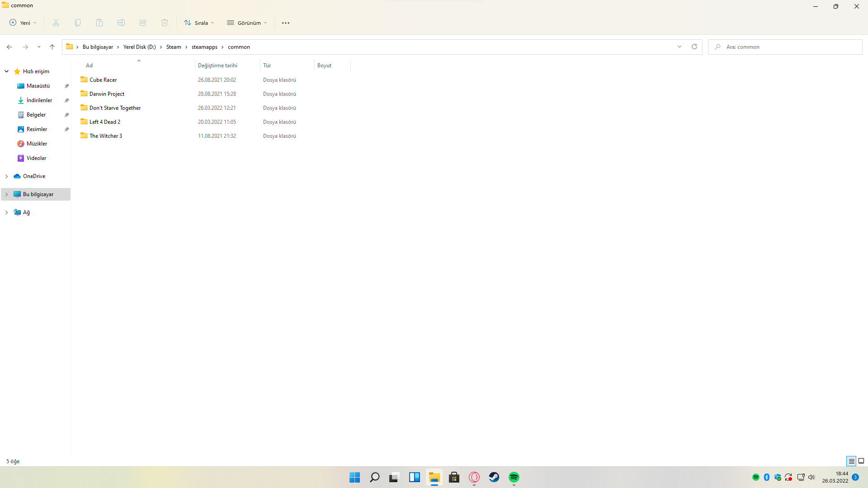Sort by Değiştirme tarihi column header

tap(217, 66)
